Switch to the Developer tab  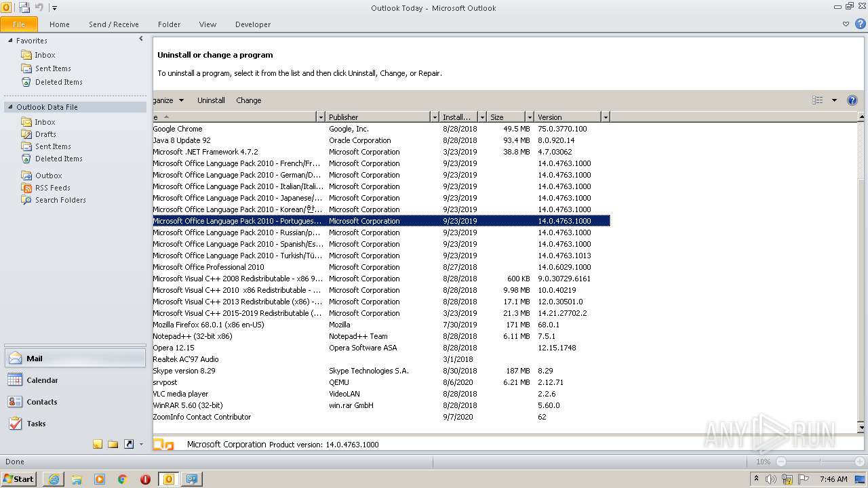[253, 24]
